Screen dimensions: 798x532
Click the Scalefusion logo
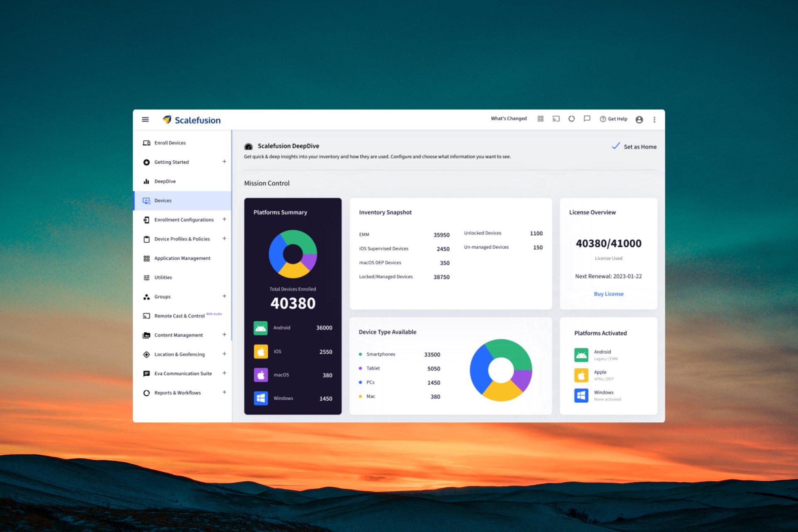(192, 120)
